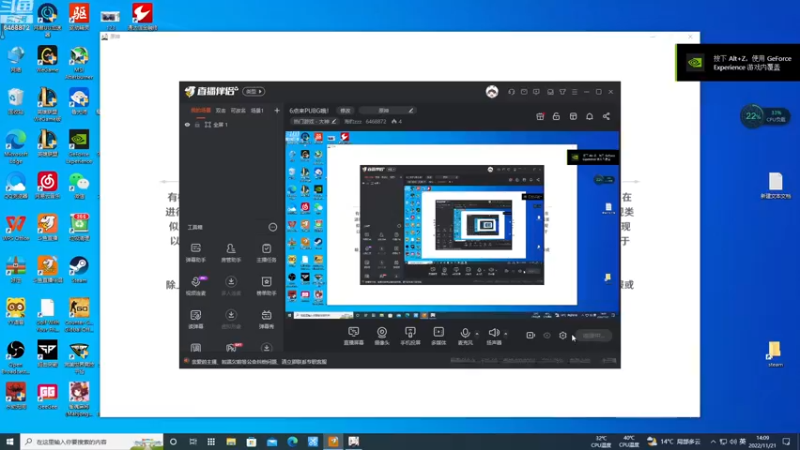This screenshot has width=800, height=450.
Task: Click the go-live button at bottom right
Action: (593, 336)
